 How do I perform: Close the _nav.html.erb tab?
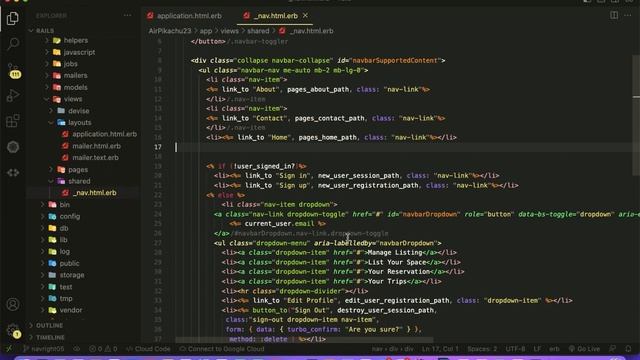[305, 16]
